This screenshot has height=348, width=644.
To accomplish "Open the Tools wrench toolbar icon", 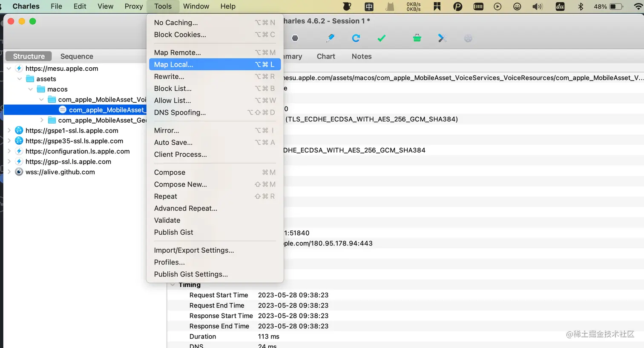I will pos(442,38).
